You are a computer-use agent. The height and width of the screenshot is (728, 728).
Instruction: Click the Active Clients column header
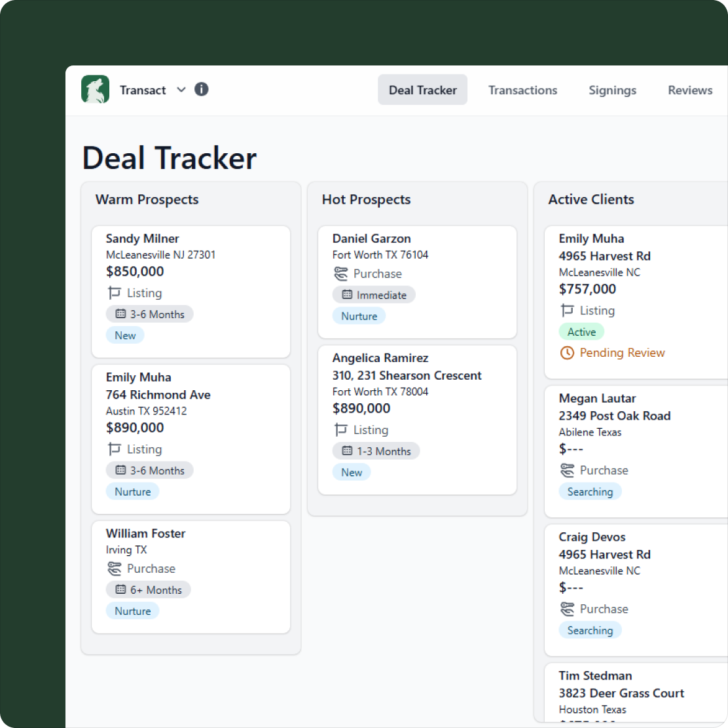[x=591, y=200]
